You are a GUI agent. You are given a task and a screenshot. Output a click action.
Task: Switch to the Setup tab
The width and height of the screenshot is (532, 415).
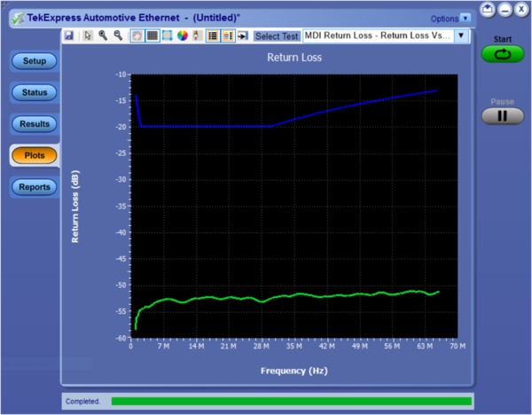[x=35, y=61]
